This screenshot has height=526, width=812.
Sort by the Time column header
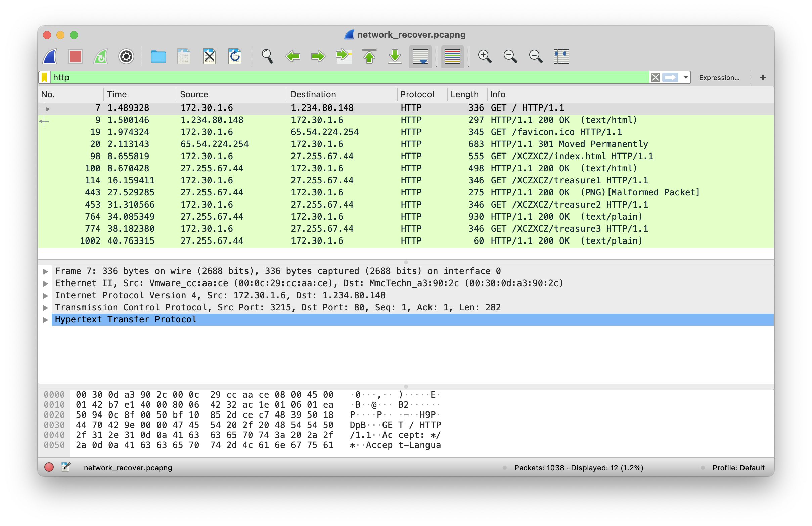117,94
